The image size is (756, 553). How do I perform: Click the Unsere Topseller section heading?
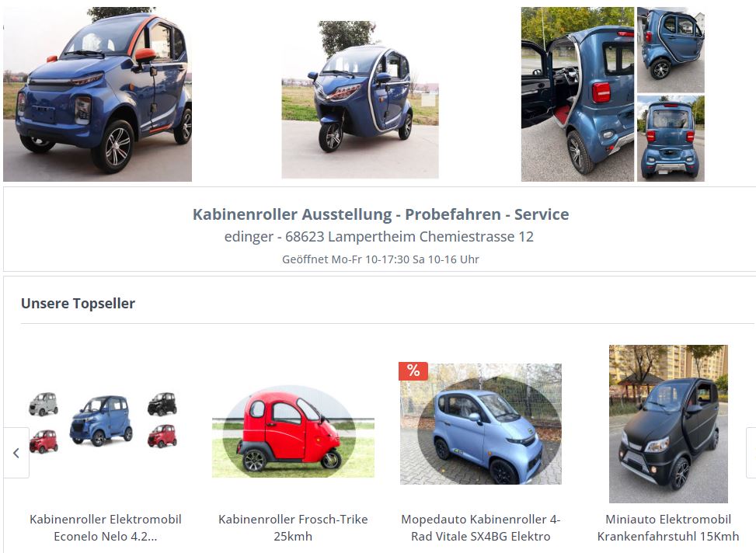[x=78, y=303]
